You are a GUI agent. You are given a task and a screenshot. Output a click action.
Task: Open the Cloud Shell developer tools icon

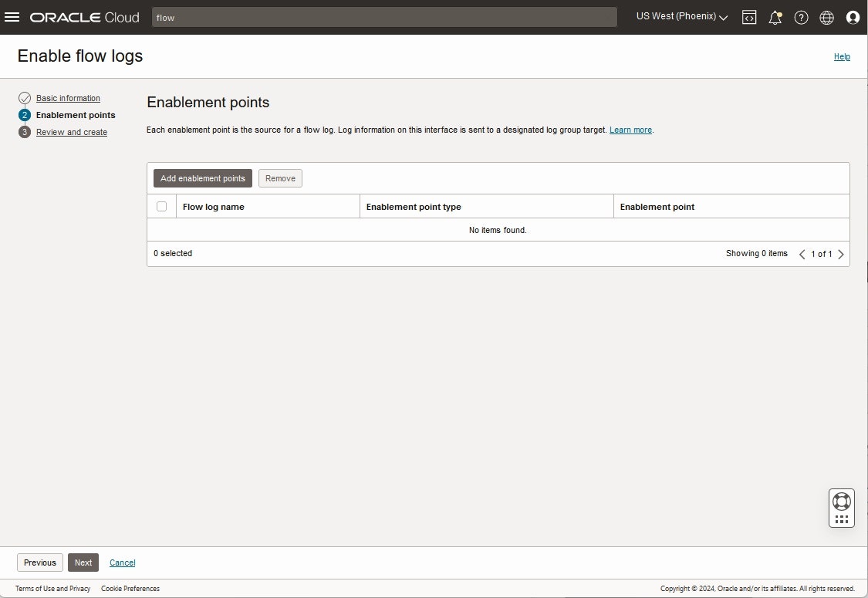tap(749, 18)
